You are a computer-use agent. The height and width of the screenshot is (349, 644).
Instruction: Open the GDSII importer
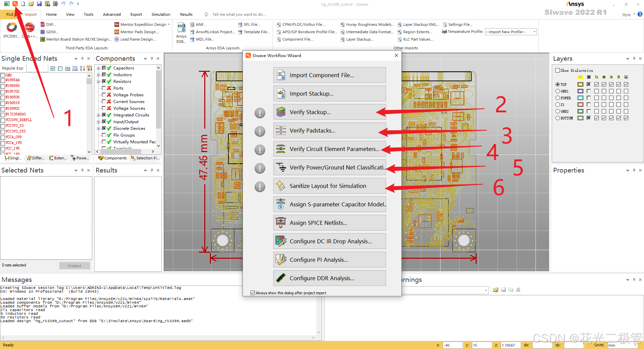(49, 32)
